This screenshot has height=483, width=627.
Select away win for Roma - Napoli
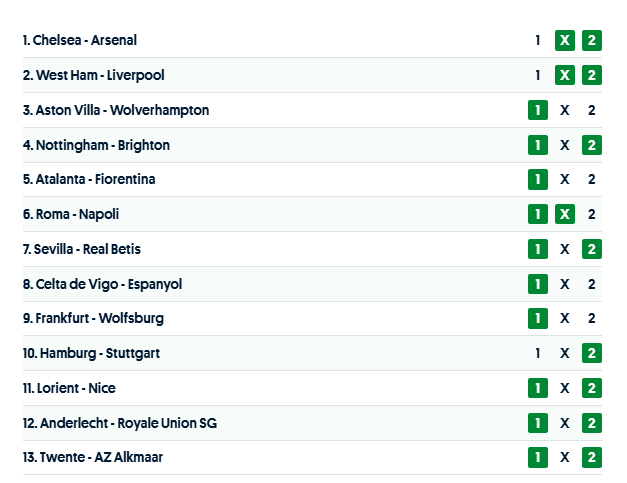(x=592, y=214)
